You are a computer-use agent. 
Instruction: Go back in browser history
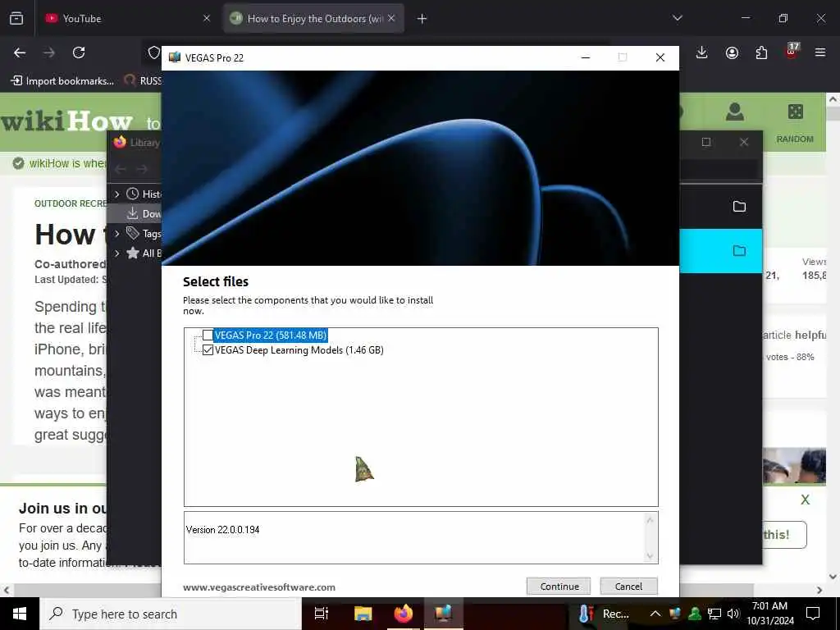[20, 52]
